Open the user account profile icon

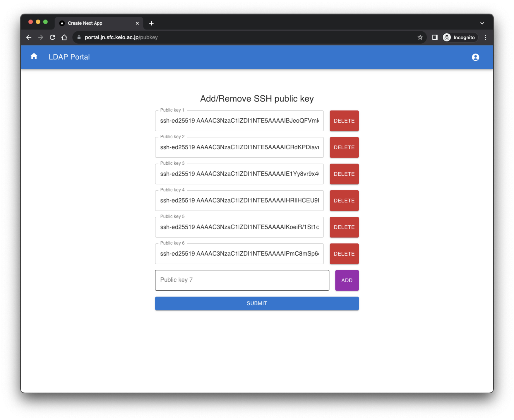tap(475, 57)
